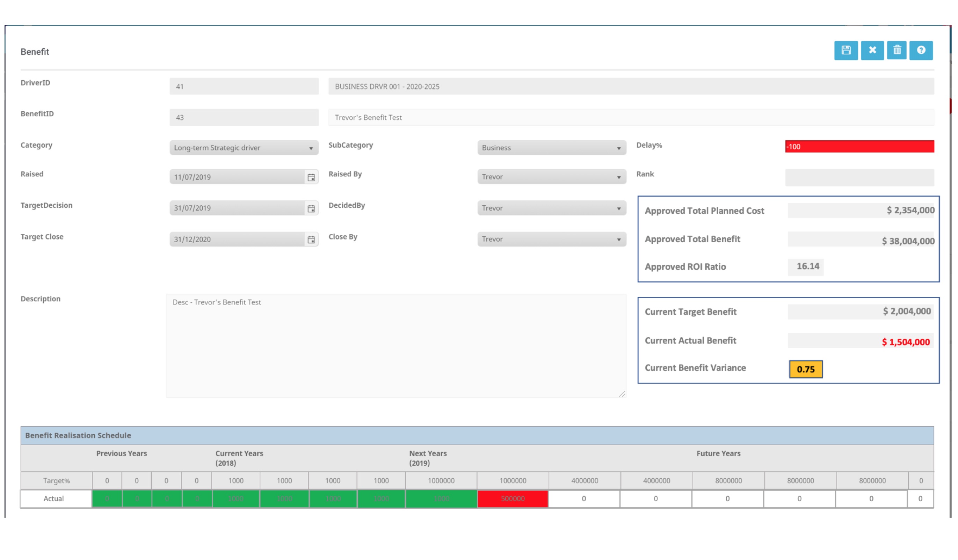
Task: Click the delete trash can icon
Action: pos(897,50)
